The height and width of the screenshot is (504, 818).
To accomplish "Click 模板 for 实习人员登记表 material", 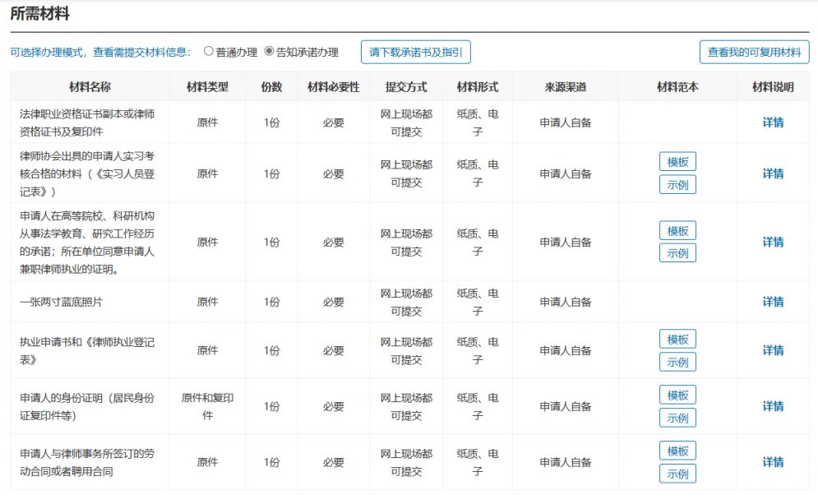I will pos(677,161).
